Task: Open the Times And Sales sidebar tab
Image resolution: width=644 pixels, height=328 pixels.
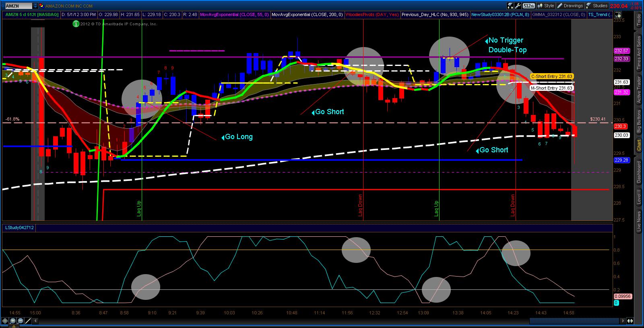Action: [639, 53]
